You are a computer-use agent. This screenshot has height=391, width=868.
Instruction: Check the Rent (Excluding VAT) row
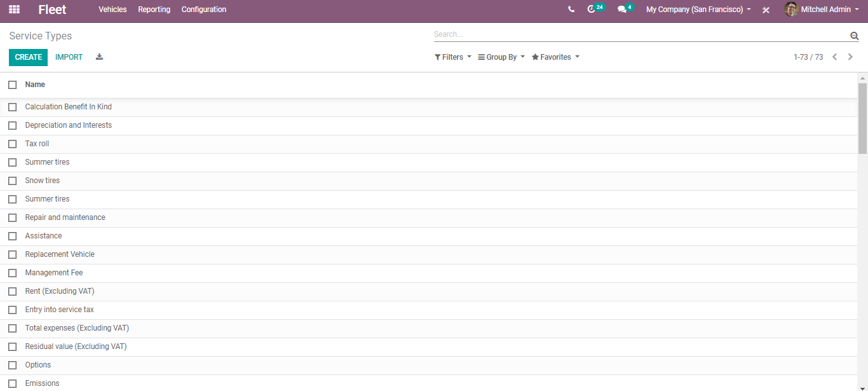tap(12, 291)
